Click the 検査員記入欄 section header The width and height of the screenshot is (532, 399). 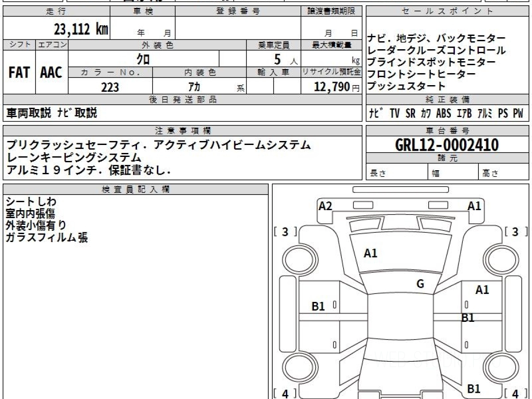(136, 189)
